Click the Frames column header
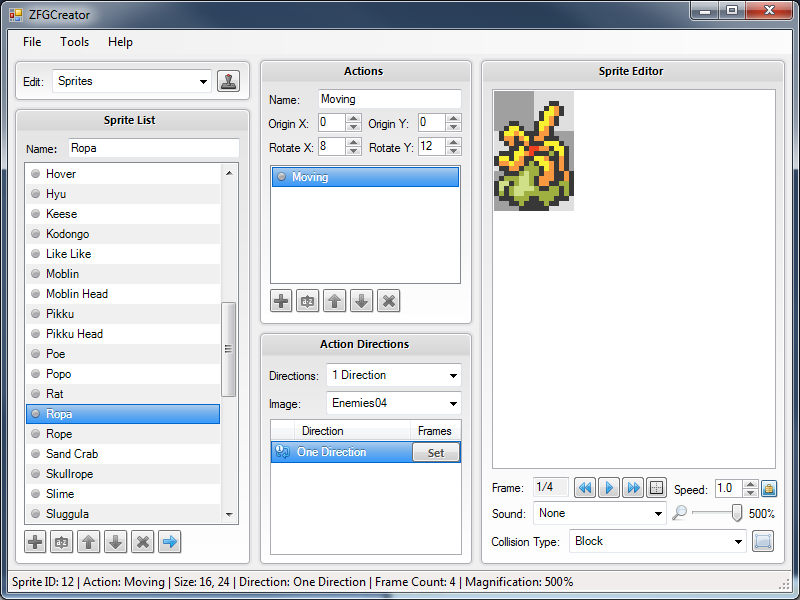800x600 pixels. click(x=435, y=431)
